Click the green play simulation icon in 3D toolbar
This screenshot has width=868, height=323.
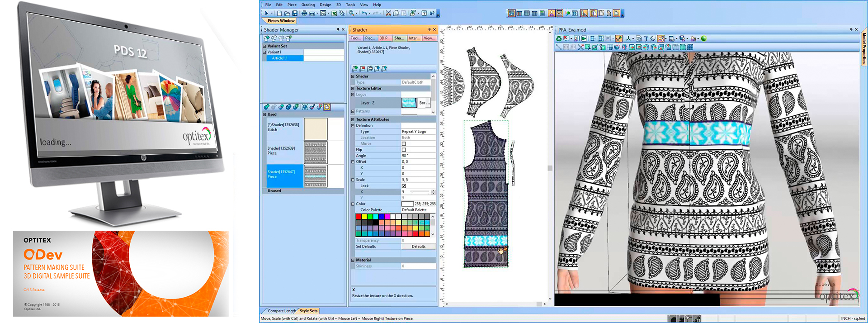[x=584, y=38]
